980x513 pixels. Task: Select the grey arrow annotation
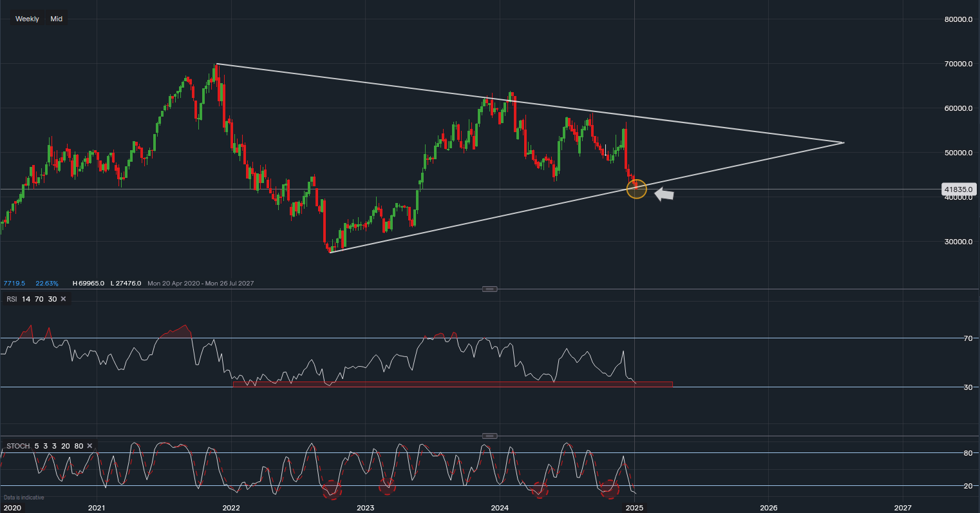[664, 194]
